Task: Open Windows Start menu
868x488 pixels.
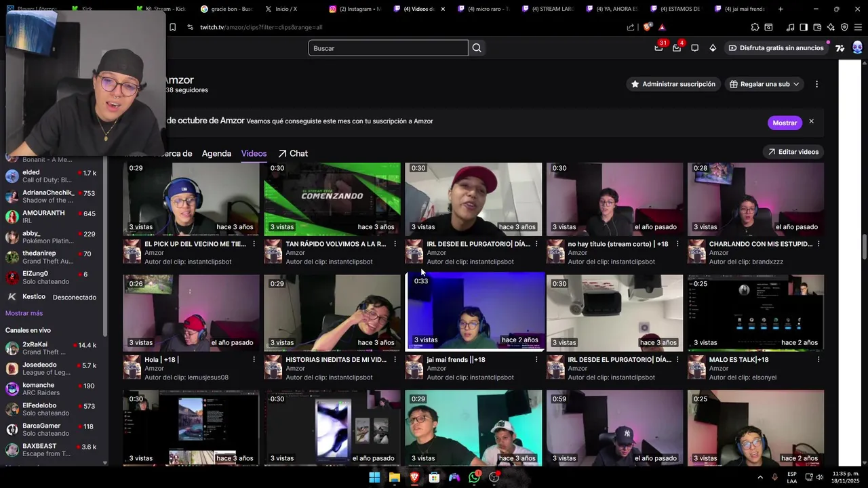Action: (374, 477)
